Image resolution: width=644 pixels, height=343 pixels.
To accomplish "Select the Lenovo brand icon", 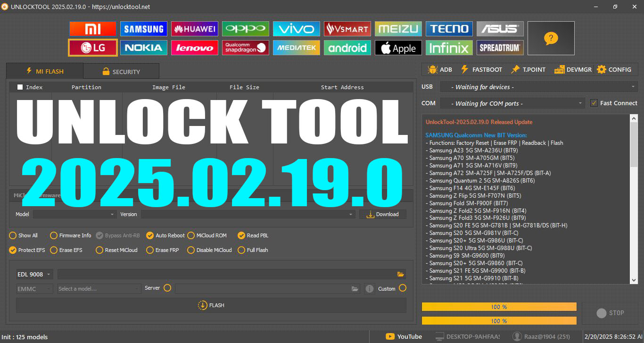I will [x=195, y=48].
